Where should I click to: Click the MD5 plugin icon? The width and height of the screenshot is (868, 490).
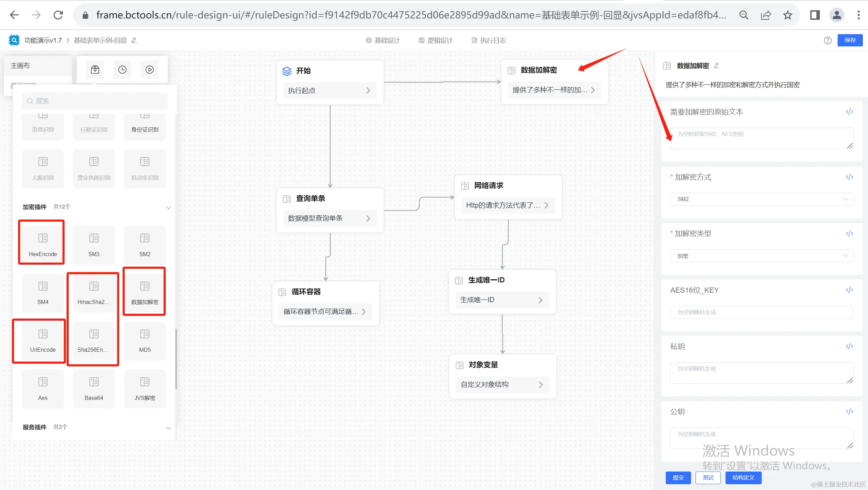click(x=144, y=334)
